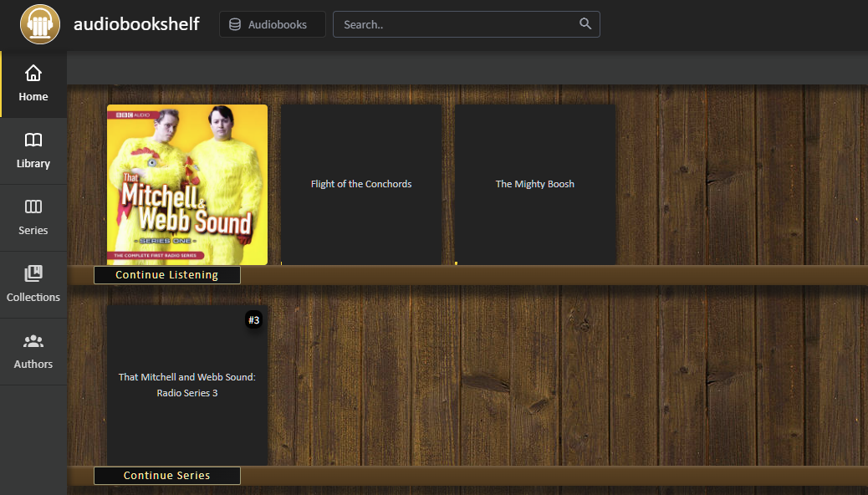Open the audiobookshelf title link
868x495 pixels.
click(x=136, y=23)
